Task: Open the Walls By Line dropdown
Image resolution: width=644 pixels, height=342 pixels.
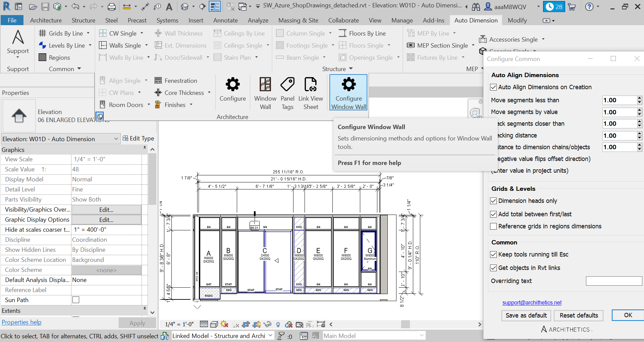Action: point(147,57)
